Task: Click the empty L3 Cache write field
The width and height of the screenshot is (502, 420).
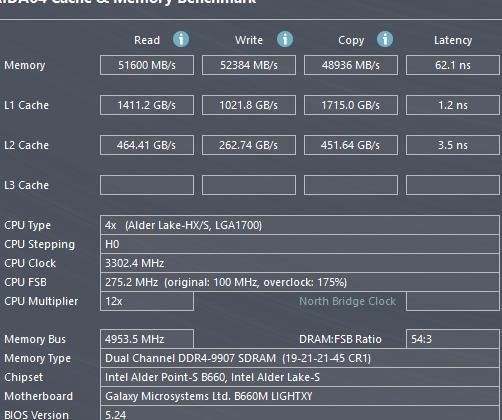Action: tap(249, 185)
